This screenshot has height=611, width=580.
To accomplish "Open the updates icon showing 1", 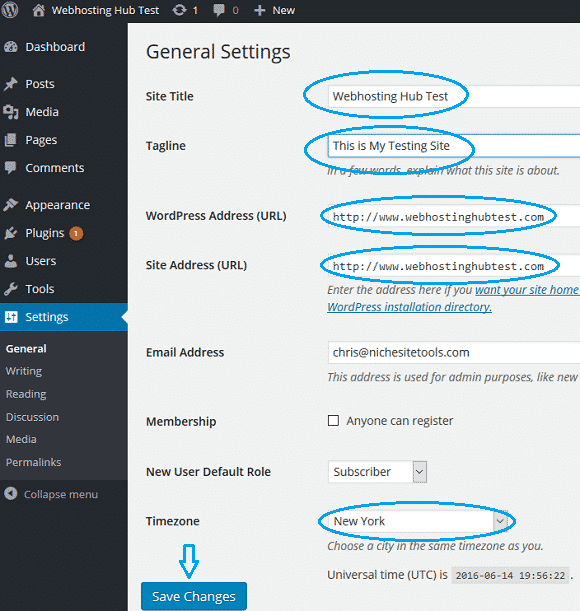I will (x=179, y=10).
